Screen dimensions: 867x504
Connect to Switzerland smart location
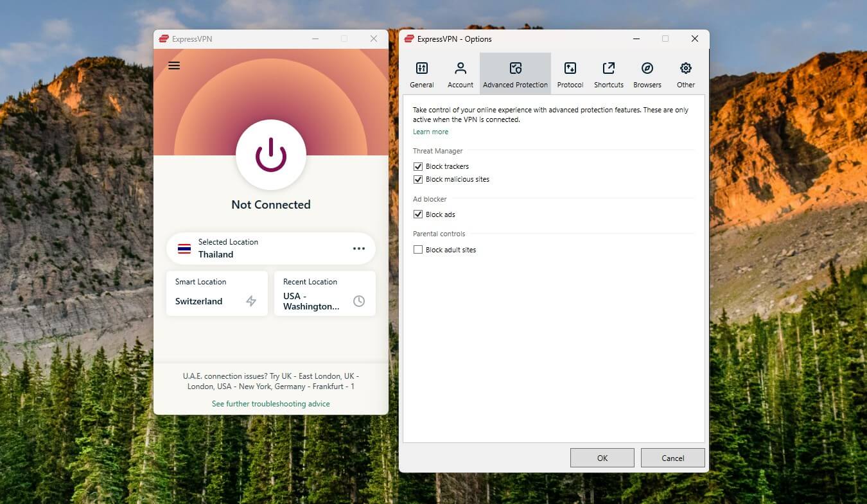(x=217, y=293)
